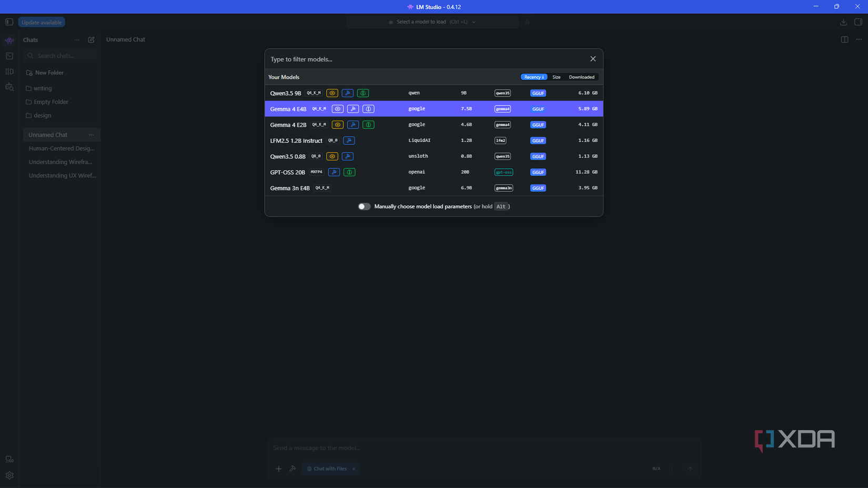
Task: Click the tool-use icon on LFM2.5 1.2B Instruct row
Action: coord(349,140)
